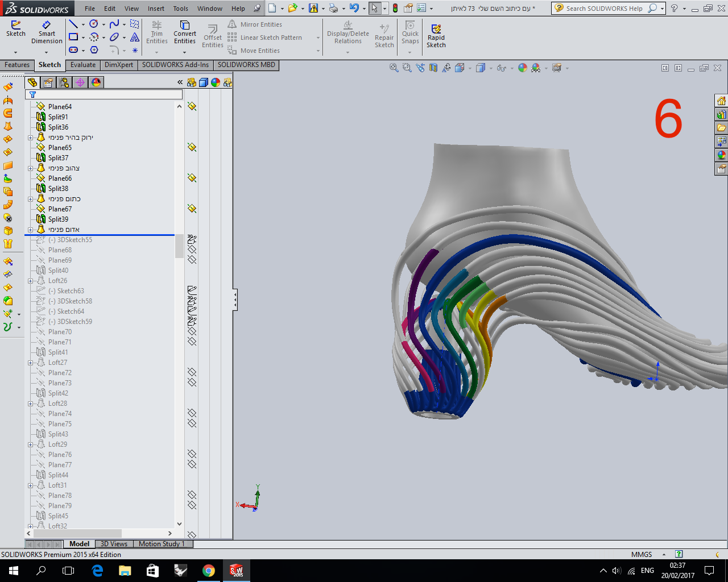Click the Zoom to Area icon
This screenshot has width=728, height=582.
407,68
